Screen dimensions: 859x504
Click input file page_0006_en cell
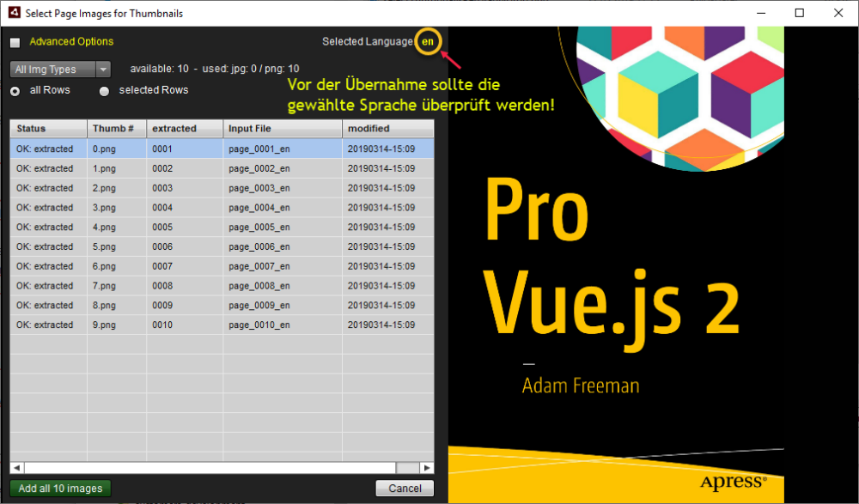pos(283,246)
